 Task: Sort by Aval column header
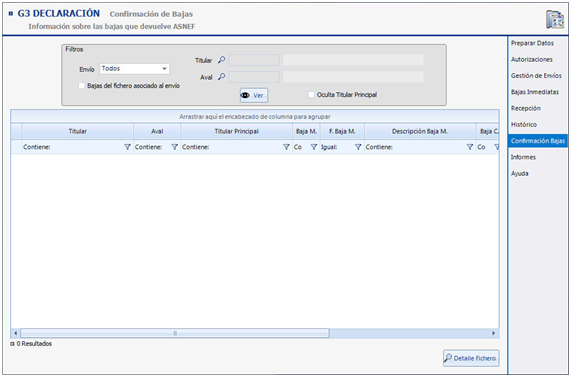coord(157,131)
